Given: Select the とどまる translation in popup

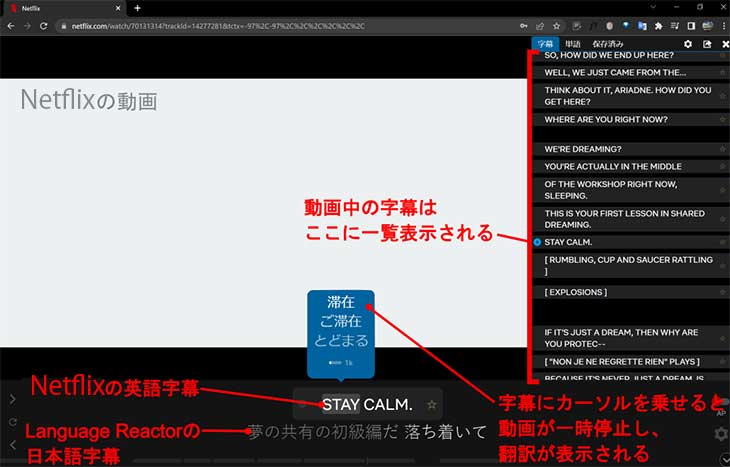Looking at the screenshot, I should (341, 340).
